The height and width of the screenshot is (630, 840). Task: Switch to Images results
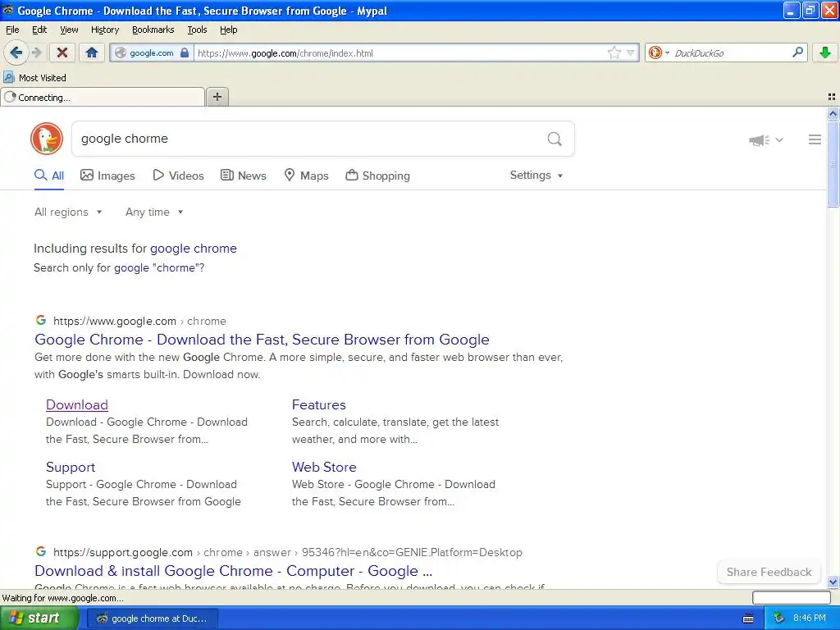point(107,176)
